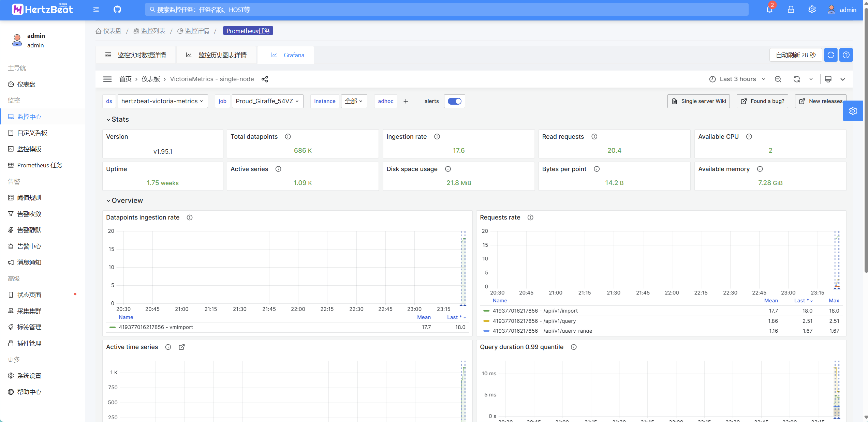Open Last 3 hours time picker

click(737, 79)
